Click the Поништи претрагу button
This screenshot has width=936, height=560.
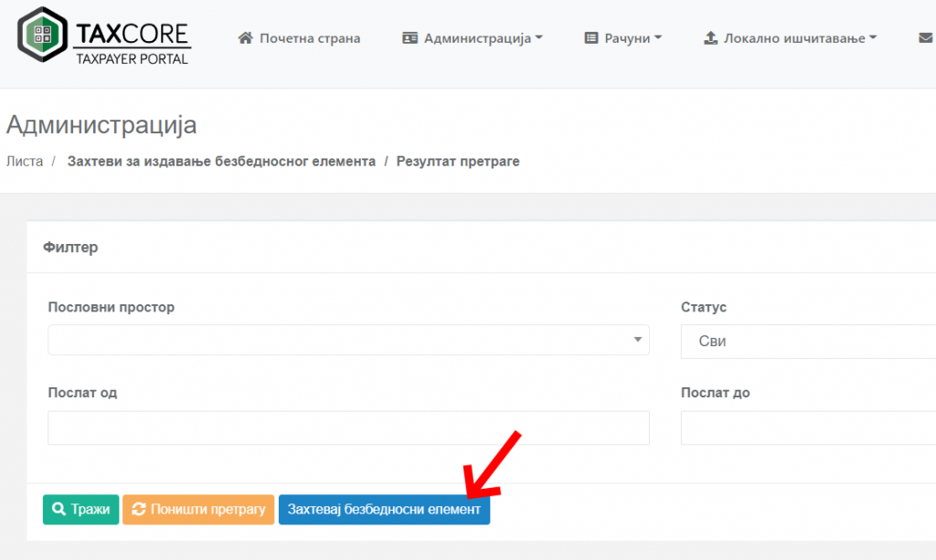click(x=198, y=510)
